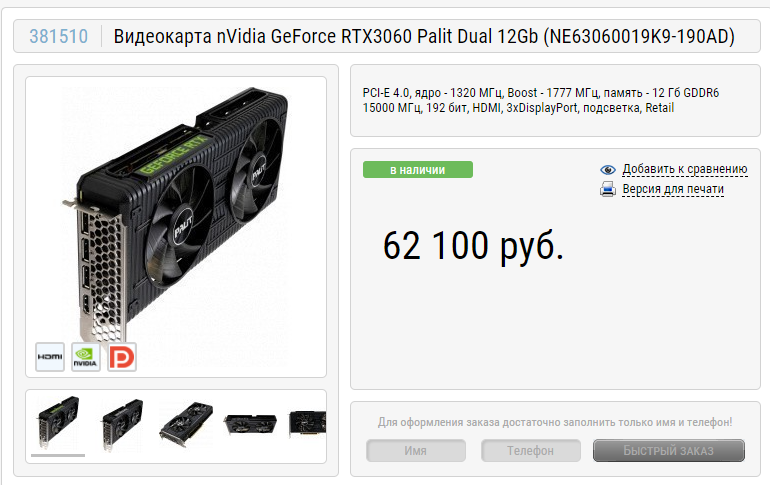
Task: Select the third thumbnail with angled view
Action: click(186, 424)
